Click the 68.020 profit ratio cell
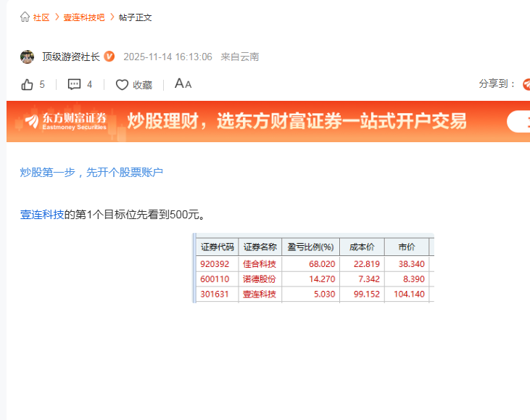 322,264
